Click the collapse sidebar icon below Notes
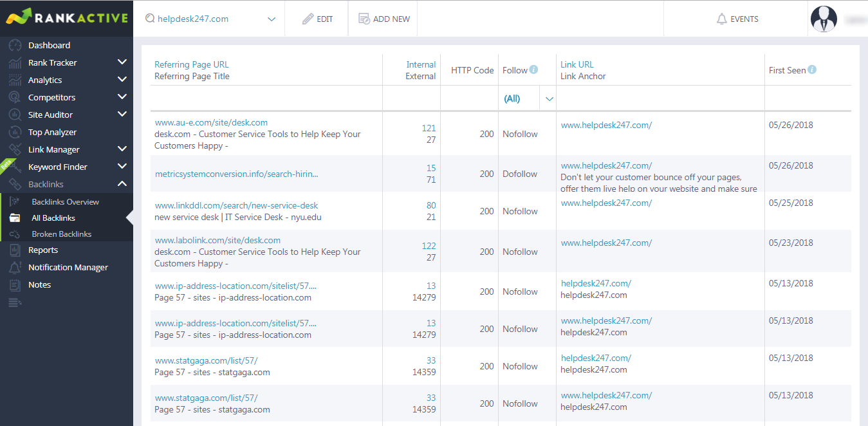868x426 pixels. 15,302
